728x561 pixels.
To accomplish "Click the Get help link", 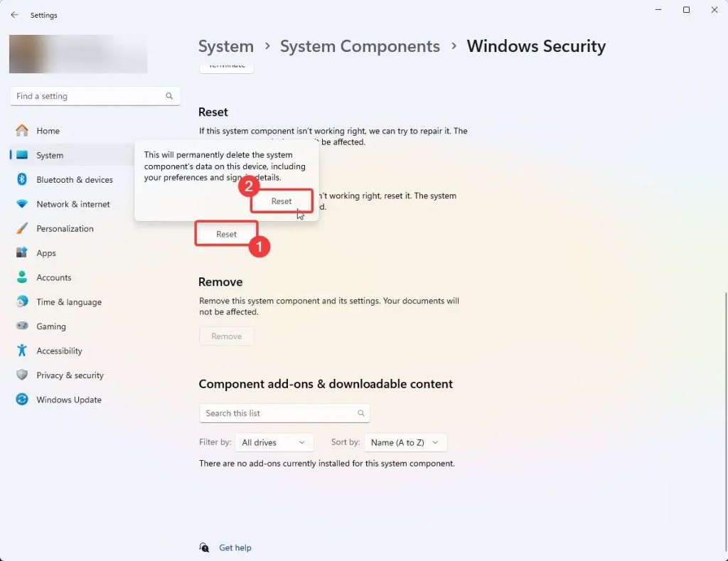I will coord(235,547).
